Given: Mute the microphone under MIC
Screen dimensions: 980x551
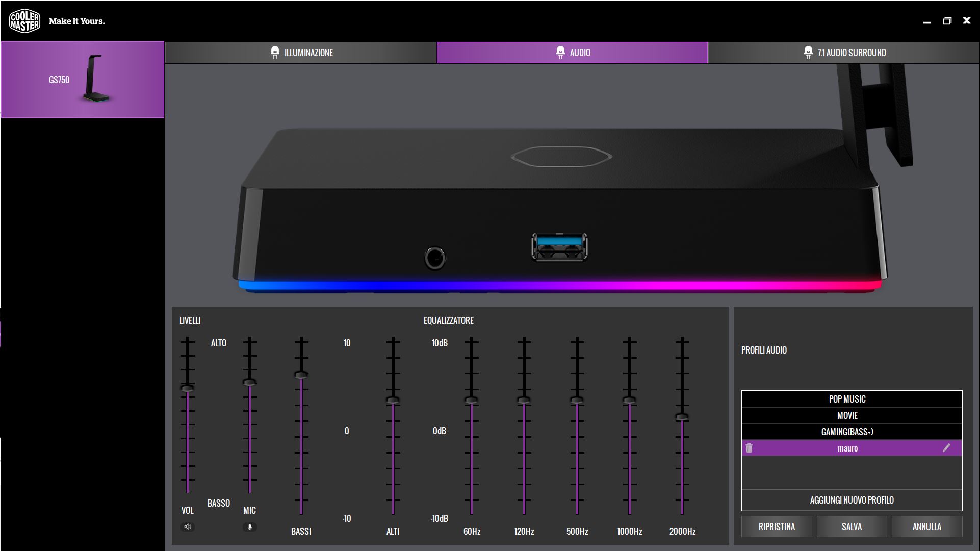Looking at the screenshot, I should [249, 526].
